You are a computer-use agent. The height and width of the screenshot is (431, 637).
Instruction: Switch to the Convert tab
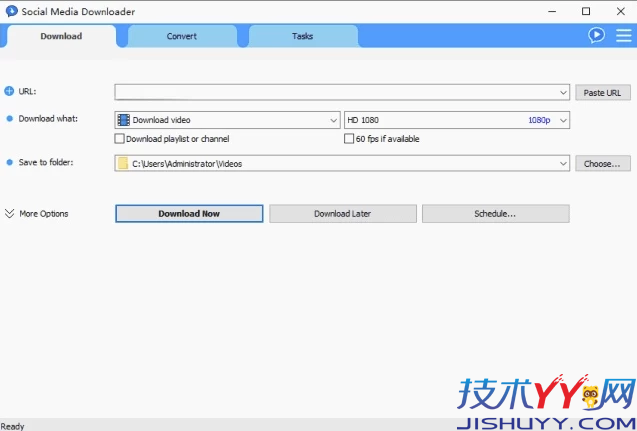click(182, 36)
